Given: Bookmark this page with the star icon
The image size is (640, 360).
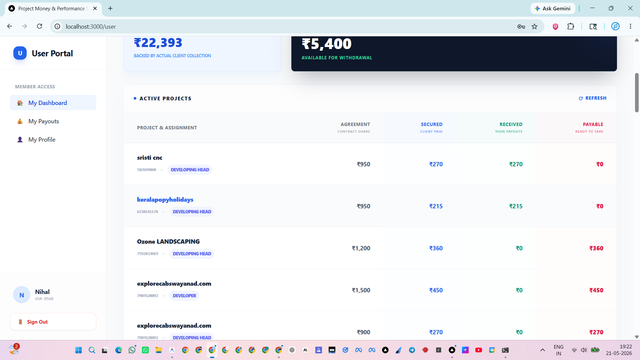Looking at the screenshot, I should [534, 27].
